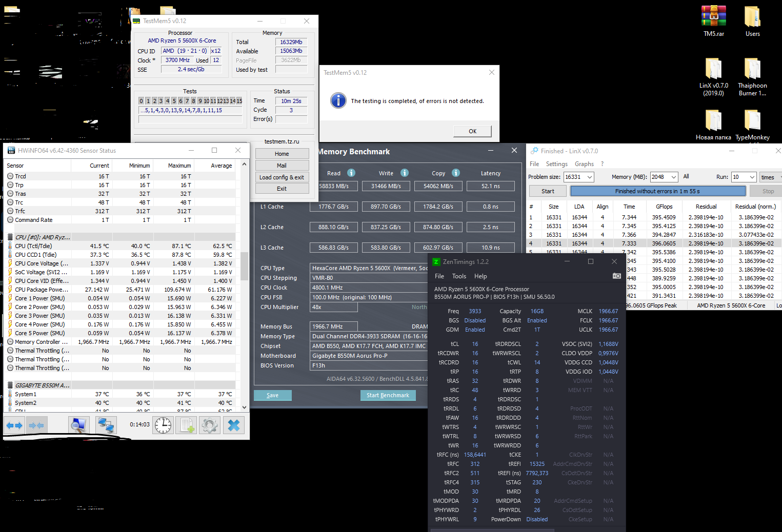Click the camera screenshot icon in ZenTimings
The image size is (782, 532).
pos(617,276)
